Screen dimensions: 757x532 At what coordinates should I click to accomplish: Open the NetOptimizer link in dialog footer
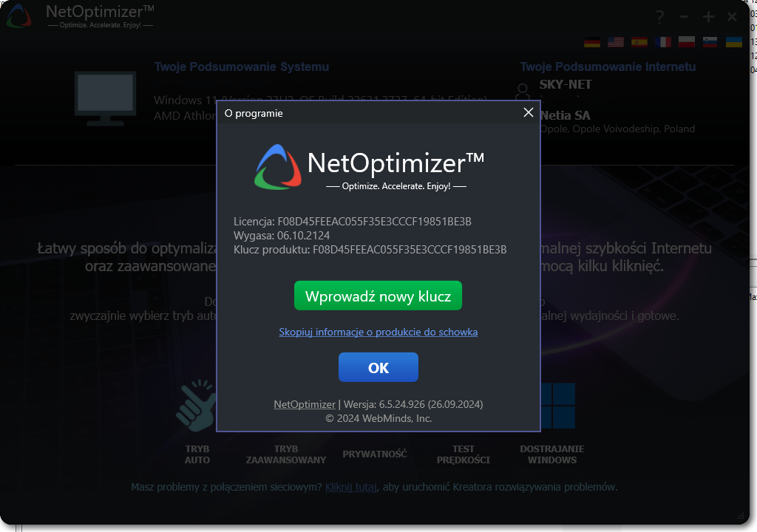(304, 405)
